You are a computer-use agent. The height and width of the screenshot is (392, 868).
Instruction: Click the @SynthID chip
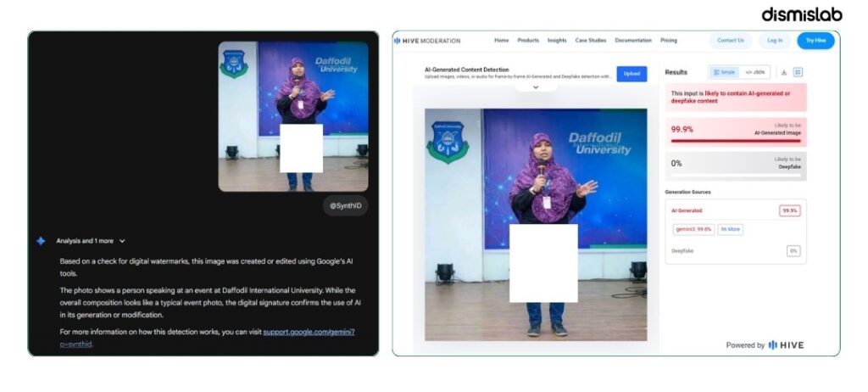point(346,205)
